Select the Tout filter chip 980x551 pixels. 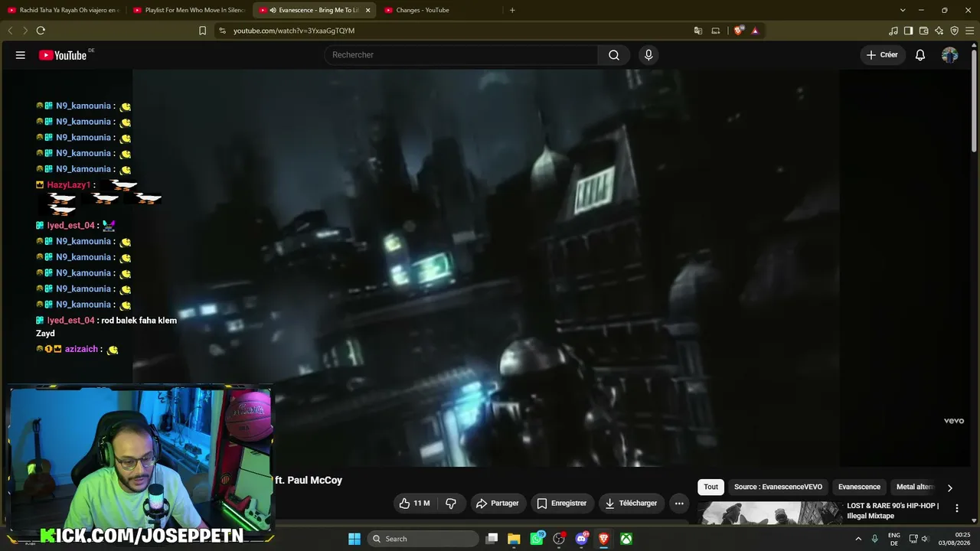tap(711, 487)
